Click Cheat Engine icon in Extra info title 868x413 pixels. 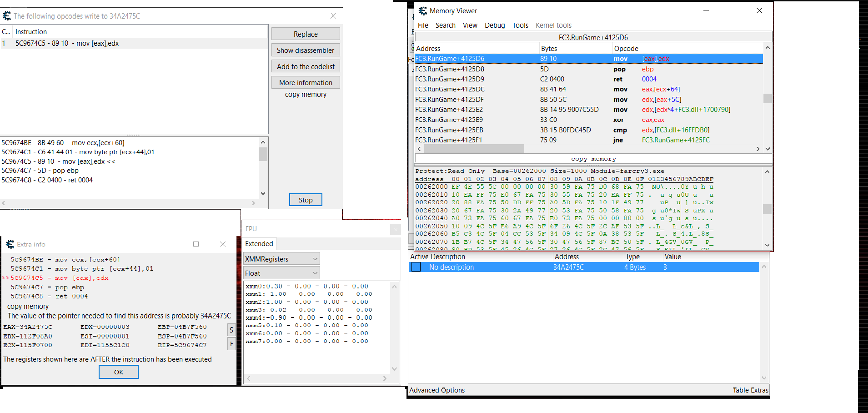[10, 244]
